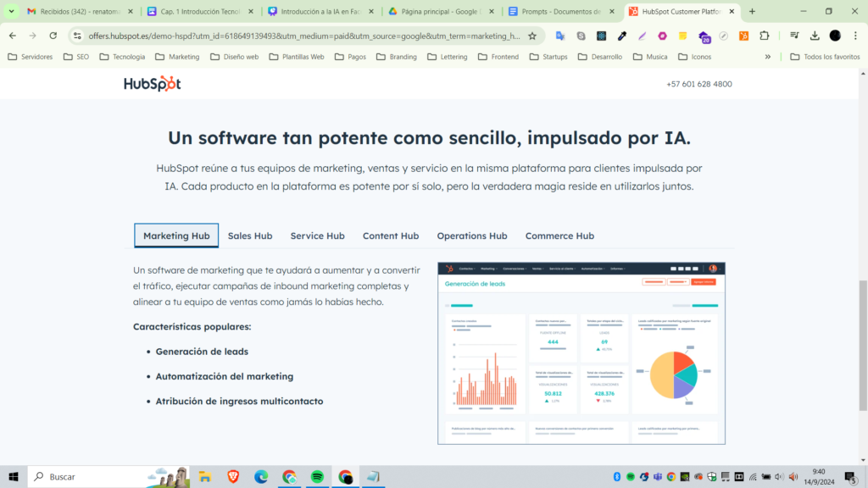Switch to the Sales Hub tab
The height and width of the screenshot is (488, 868).
250,236
